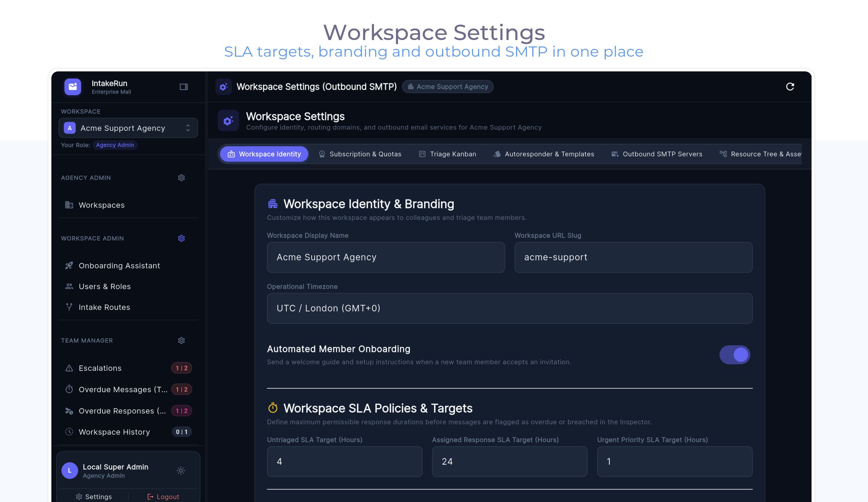The width and height of the screenshot is (868, 502).
Task: Open Agency Admin section gear icon
Action: click(x=181, y=178)
